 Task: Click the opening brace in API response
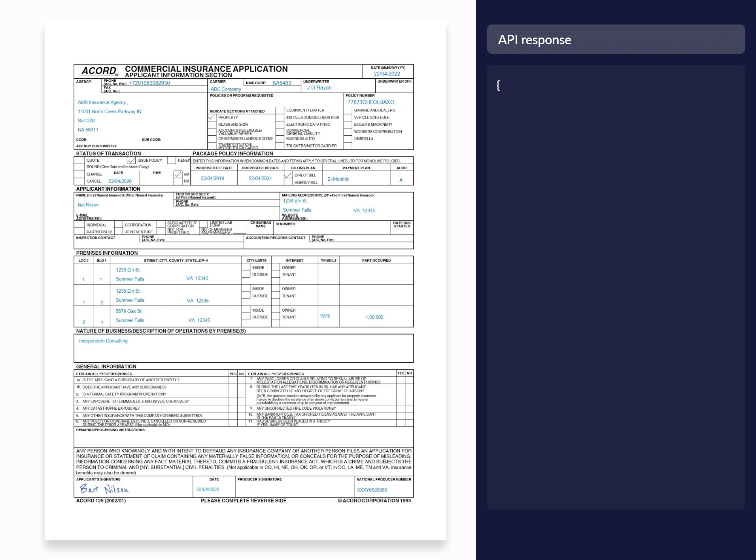tap(498, 85)
